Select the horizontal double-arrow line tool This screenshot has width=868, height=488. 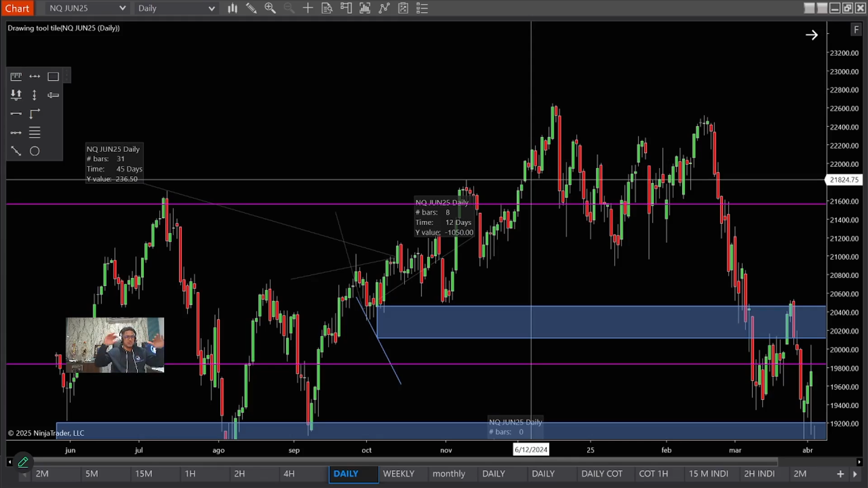35,76
